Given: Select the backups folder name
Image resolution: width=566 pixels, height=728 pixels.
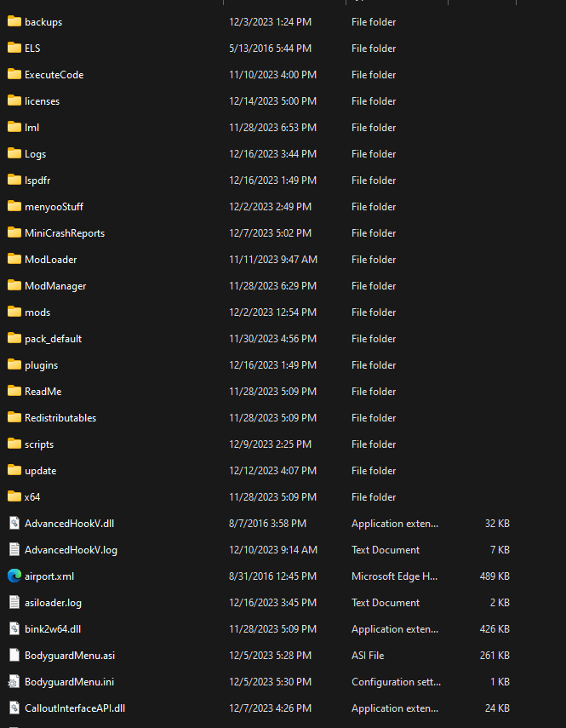Looking at the screenshot, I should (x=43, y=22).
